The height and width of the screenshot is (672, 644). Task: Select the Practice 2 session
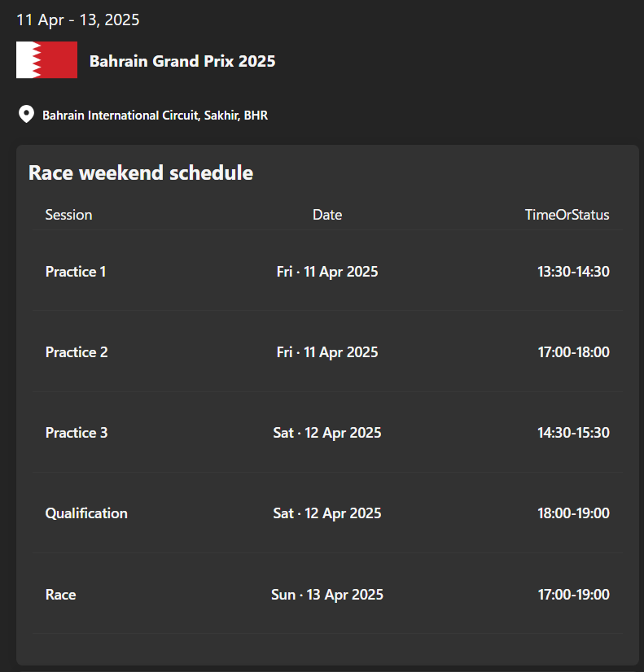(77, 352)
